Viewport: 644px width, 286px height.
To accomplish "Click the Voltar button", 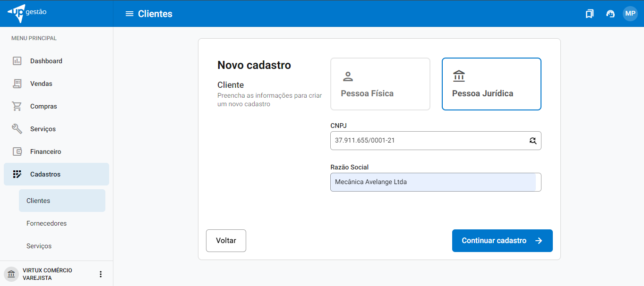I will tap(226, 241).
